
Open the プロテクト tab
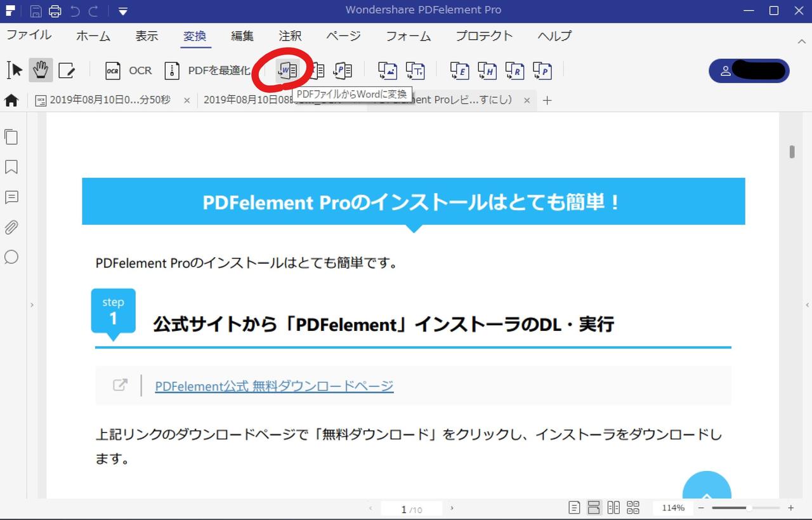tap(484, 36)
